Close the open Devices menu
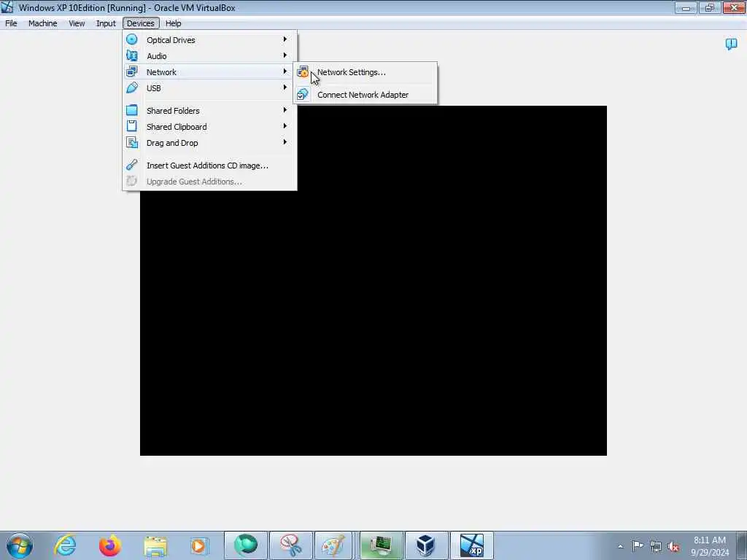The image size is (747, 560). click(x=141, y=23)
